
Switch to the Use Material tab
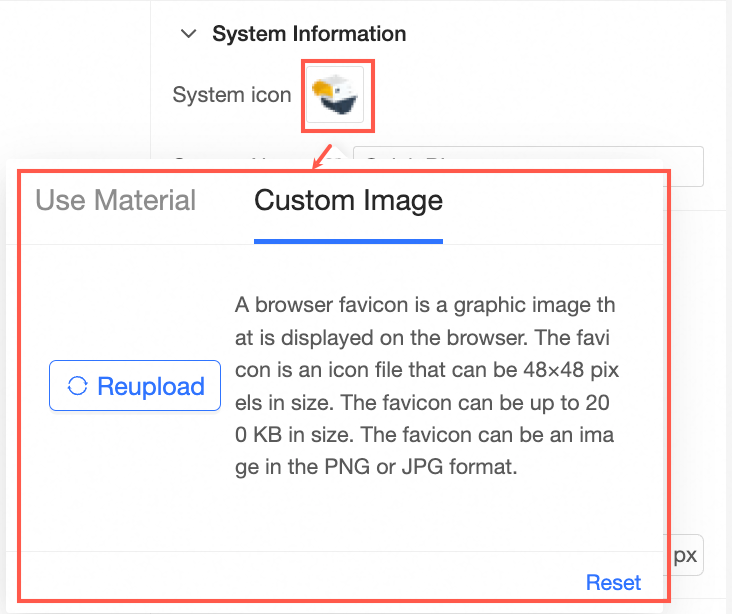[x=116, y=200]
